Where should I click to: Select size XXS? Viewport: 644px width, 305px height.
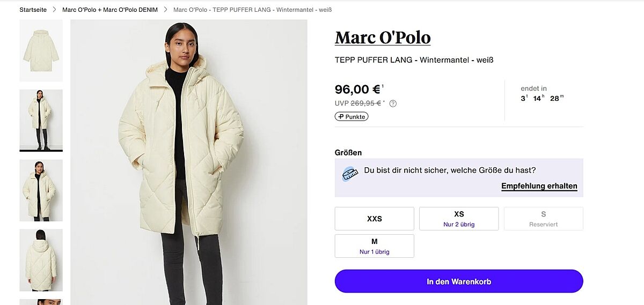[x=374, y=219]
